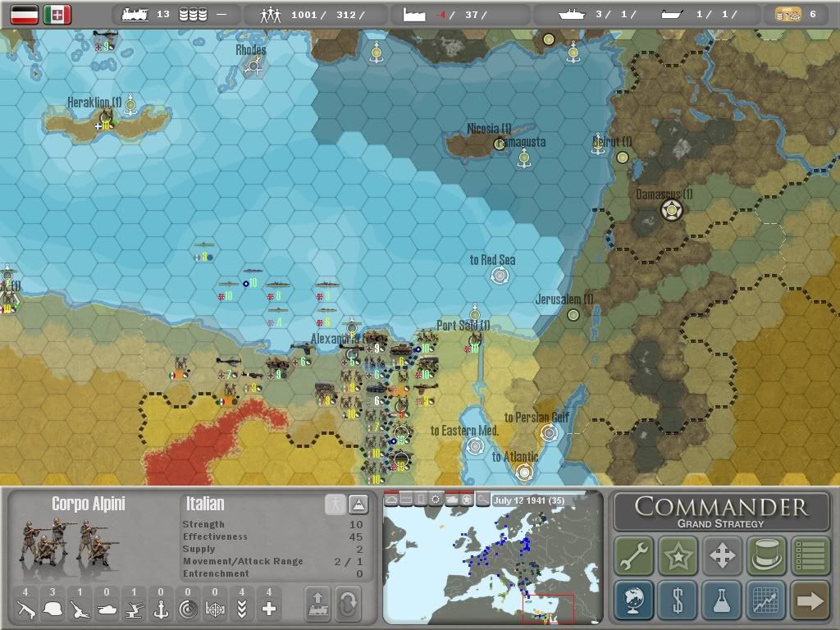Click the artillery gun stat icon
The height and width of the screenshot is (630, 840).
[x=80, y=609]
